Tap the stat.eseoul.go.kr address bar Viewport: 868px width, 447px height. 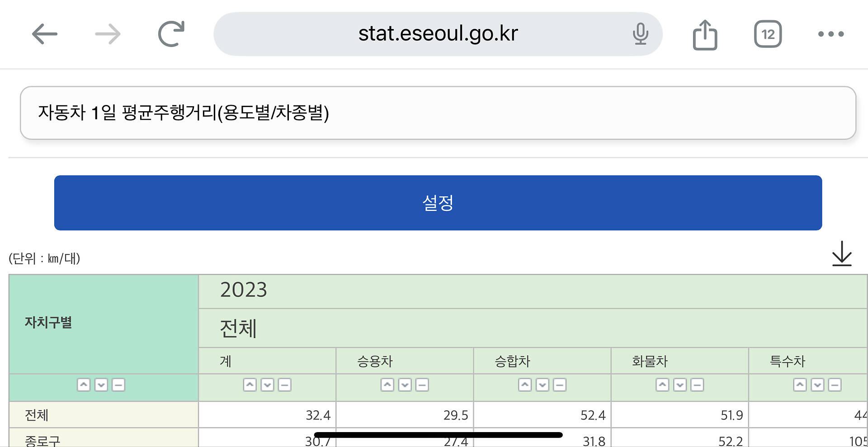tap(438, 34)
